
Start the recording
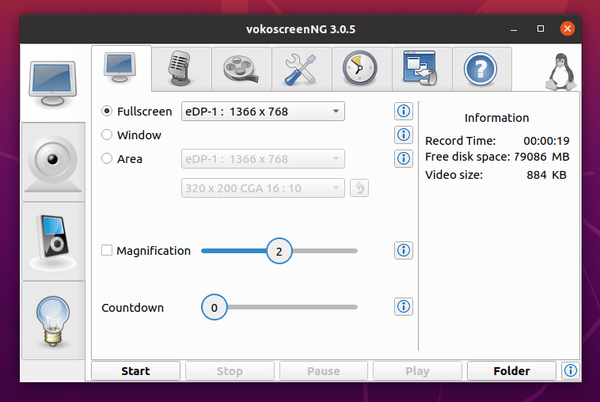[x=136, y=371]
